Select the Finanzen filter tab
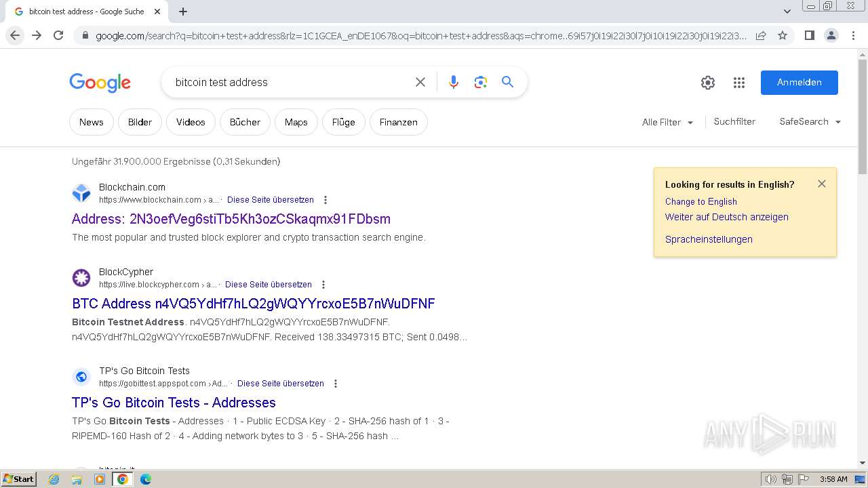868x488 pixels. [x=399, y=122]
